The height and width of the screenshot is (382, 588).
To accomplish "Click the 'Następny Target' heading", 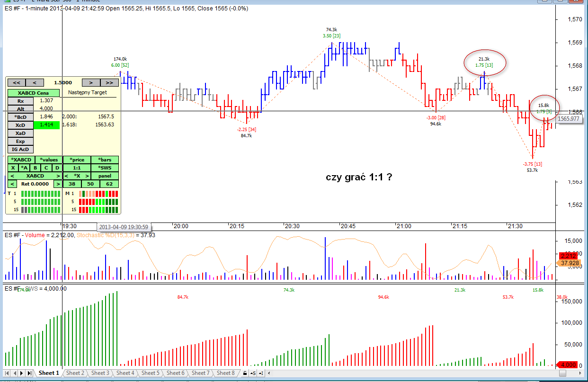I will point(88,92).
